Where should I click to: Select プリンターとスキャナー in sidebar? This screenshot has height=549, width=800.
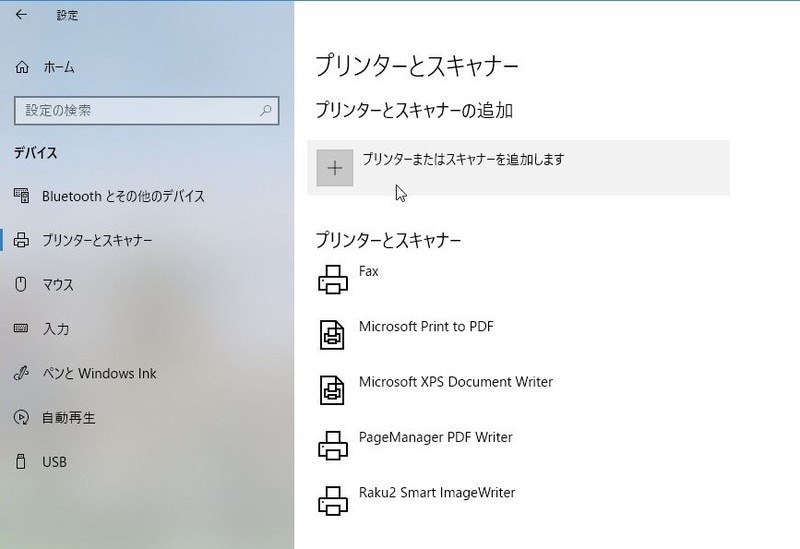[x=97, y=240]
